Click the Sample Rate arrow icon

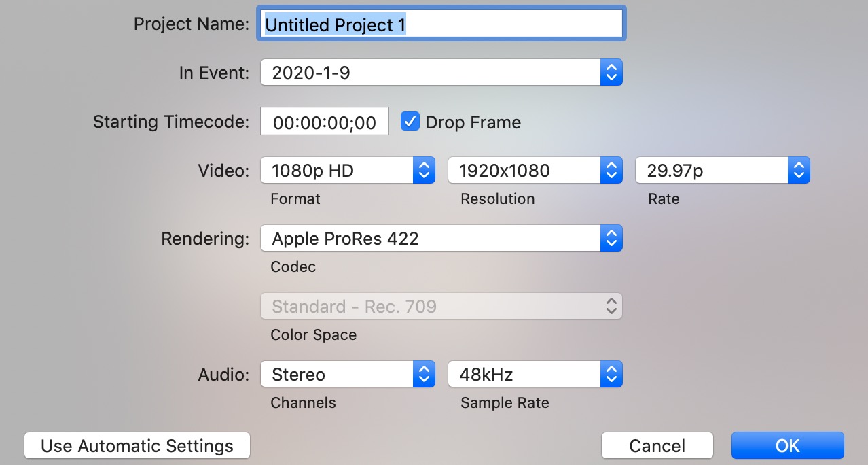[611, 375]
